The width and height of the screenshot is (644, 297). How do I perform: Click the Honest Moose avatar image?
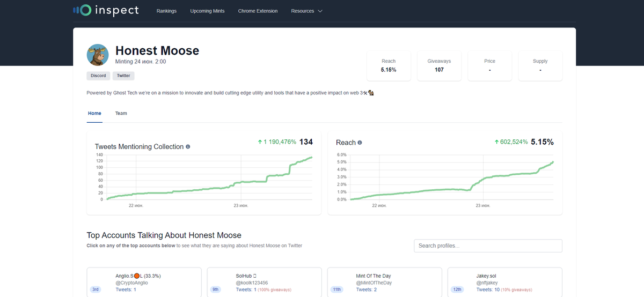tap(98, 55)
